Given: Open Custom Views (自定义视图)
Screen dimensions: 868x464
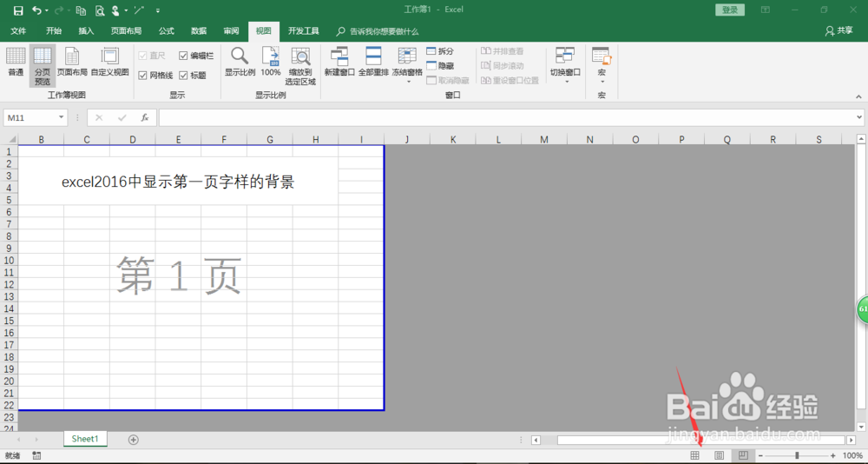Looking at the screenshot, I should coord(109,62).
